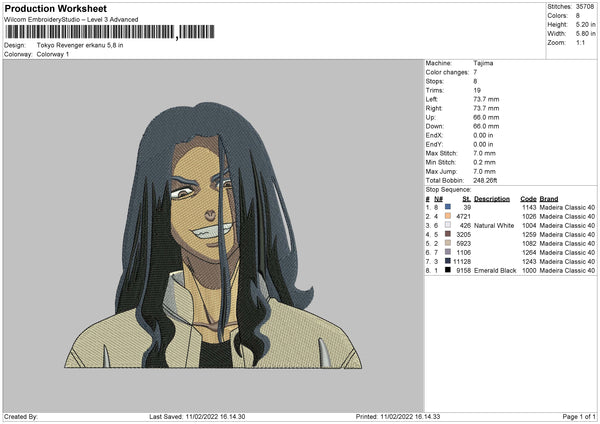This screenshot has height=424, width=600.
Task: Click stitch count 9158 in stop sequence
Action: (x=463, y=271)
